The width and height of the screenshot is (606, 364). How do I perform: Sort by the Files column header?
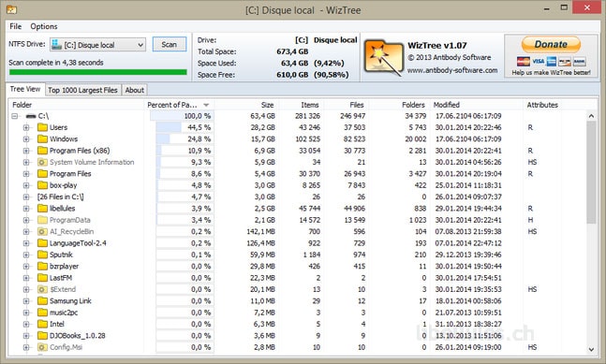click(x=346, y=105)
